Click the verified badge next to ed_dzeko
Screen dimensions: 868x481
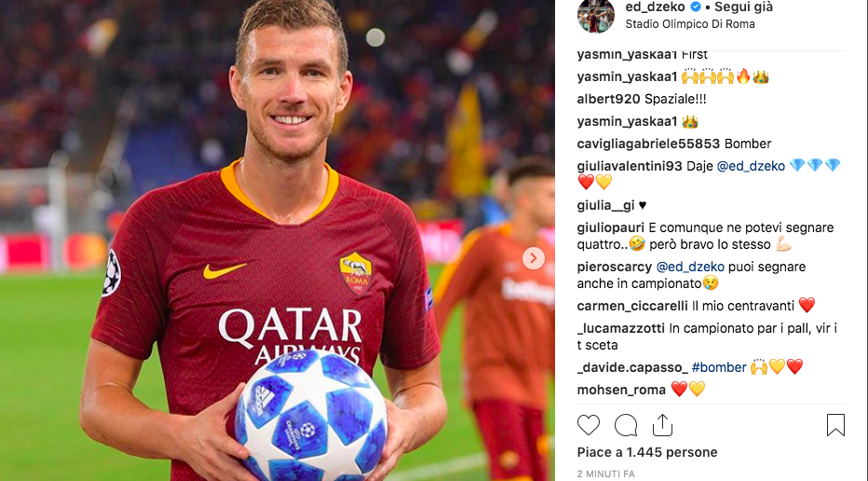696,7
